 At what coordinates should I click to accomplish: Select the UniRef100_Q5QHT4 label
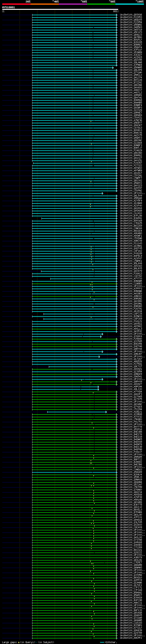point(131,48)
